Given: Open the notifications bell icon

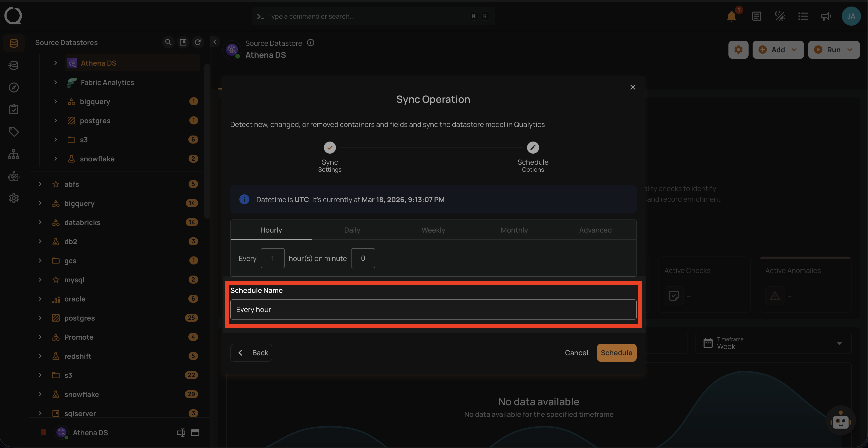Looking at the screenshot, I should pos(731,16).
